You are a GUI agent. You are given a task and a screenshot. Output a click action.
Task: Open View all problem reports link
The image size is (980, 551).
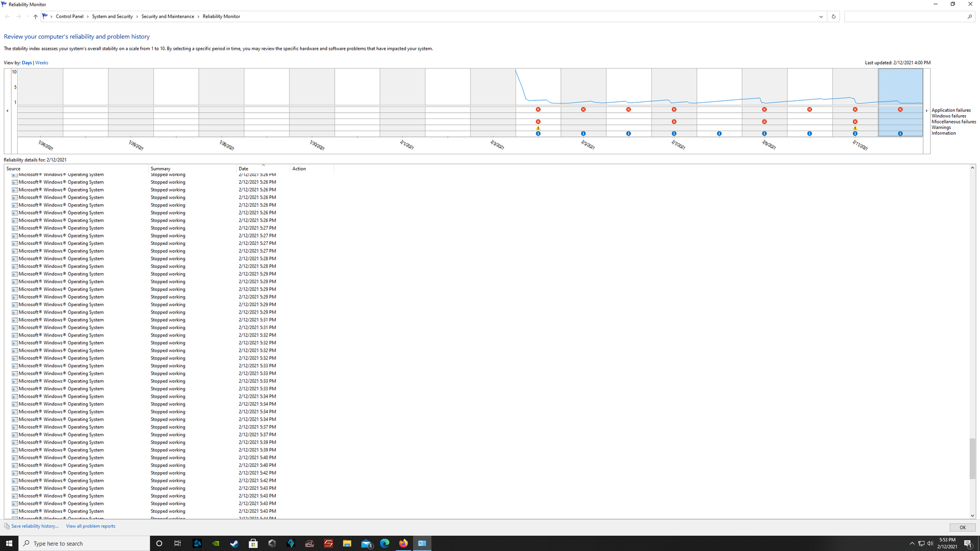point(91,526)
